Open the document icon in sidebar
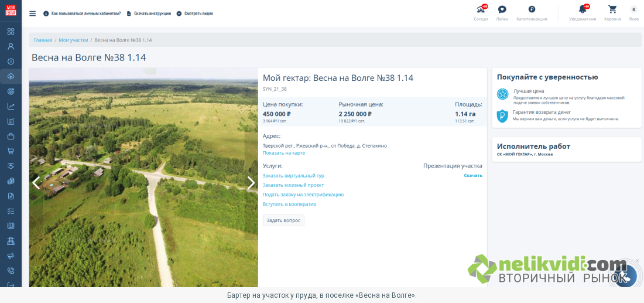 (11, 196)
